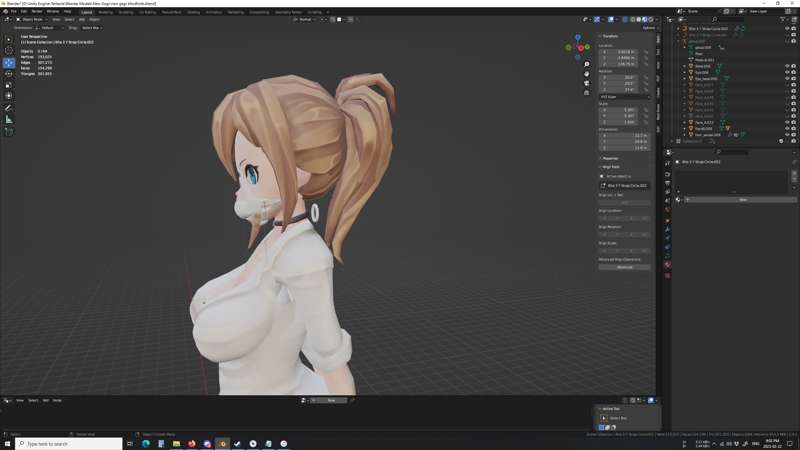Switch perspective/orthographic with grid gizmo

coord(586,93)
